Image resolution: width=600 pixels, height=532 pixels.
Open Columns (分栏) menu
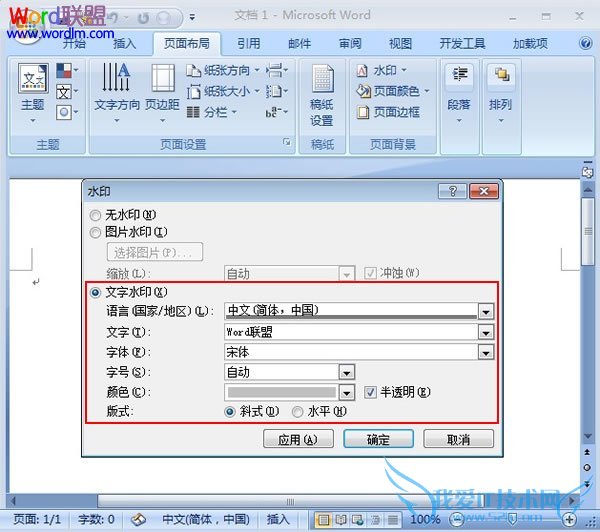point(212,112)
